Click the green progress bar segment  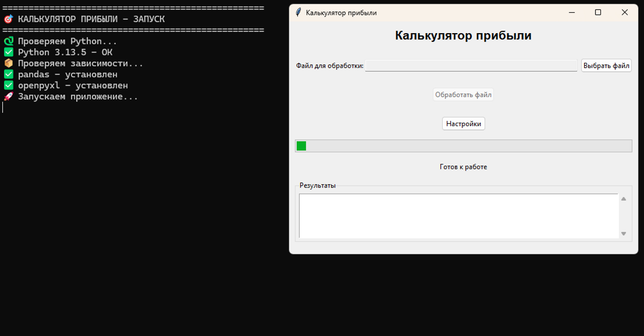click(x=301, y=145)
